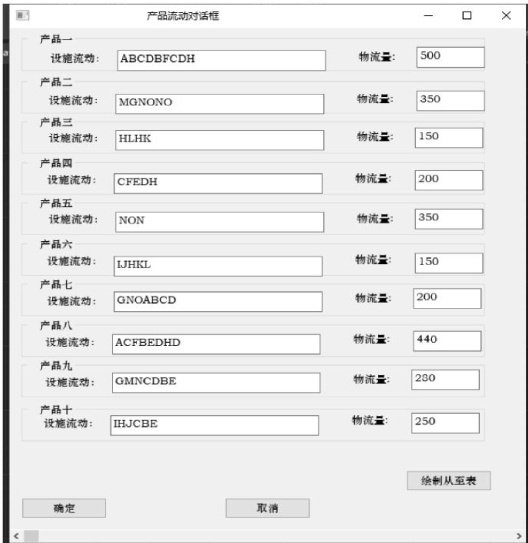
Task: Click the 绘制从至表 button
Action: click(x=449, y=481)
